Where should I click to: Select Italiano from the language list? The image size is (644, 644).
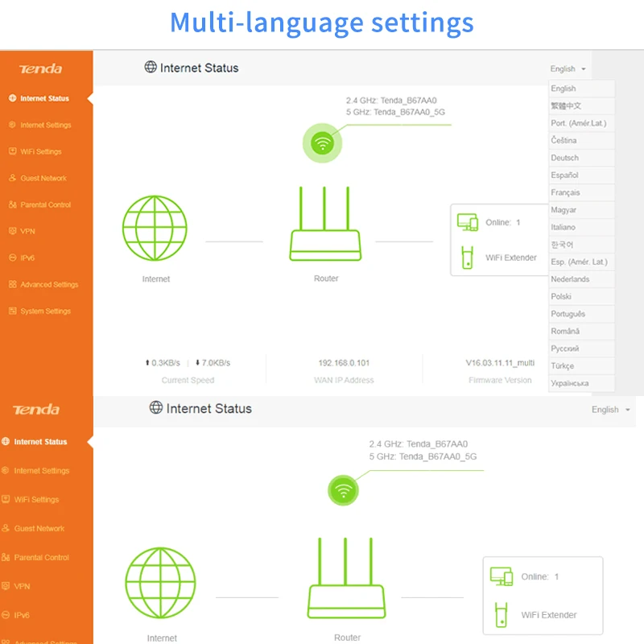[x=581, y=227]
